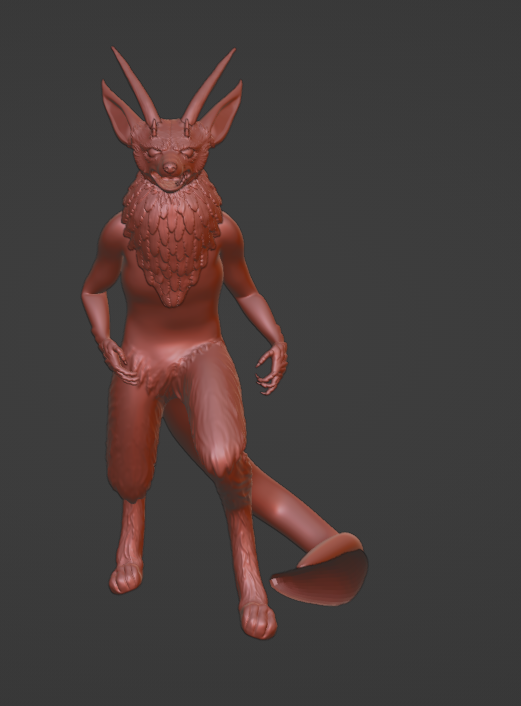Select the paw of the forward-stepping leg

click(x=258, y=620)
